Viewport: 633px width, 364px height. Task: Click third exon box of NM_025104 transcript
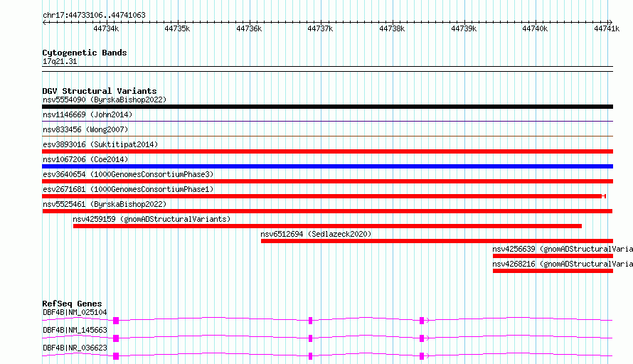pos(422,321)
